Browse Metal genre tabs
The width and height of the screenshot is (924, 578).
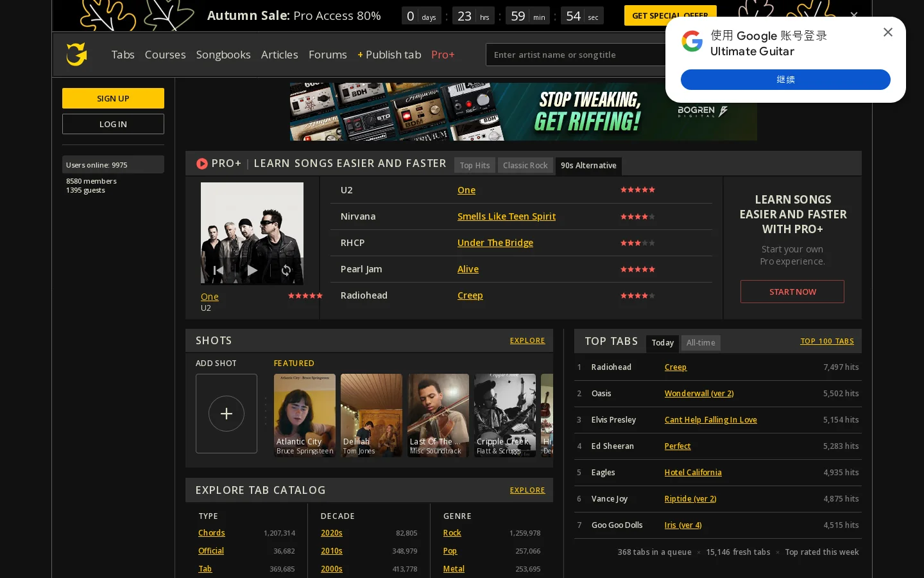[454, 569]
